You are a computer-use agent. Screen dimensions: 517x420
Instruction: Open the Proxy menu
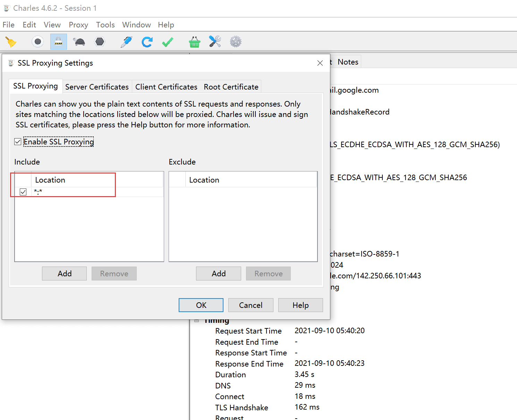coord(78,25)
